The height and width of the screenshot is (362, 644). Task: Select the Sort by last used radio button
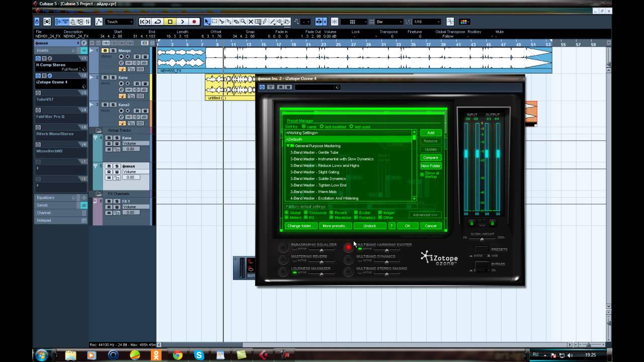tap(351, 126)
